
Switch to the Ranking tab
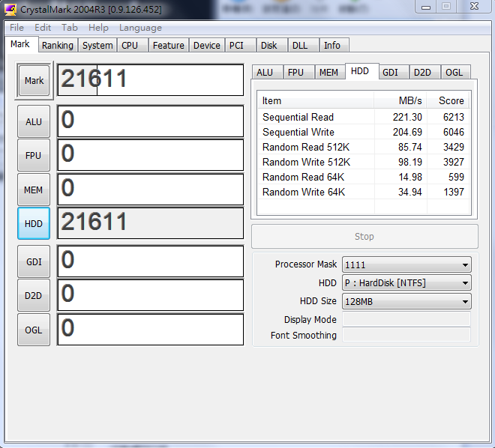pos(58,46)
